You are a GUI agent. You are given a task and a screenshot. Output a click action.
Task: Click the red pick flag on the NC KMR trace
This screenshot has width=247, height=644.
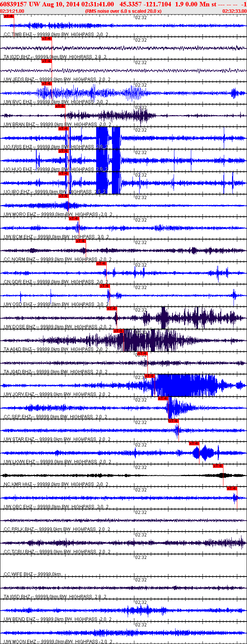218,466
